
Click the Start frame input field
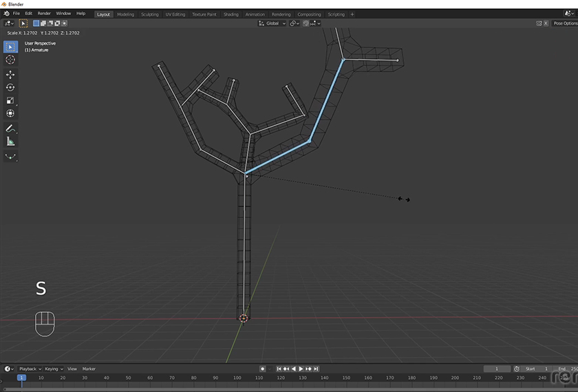coord(537,369)
